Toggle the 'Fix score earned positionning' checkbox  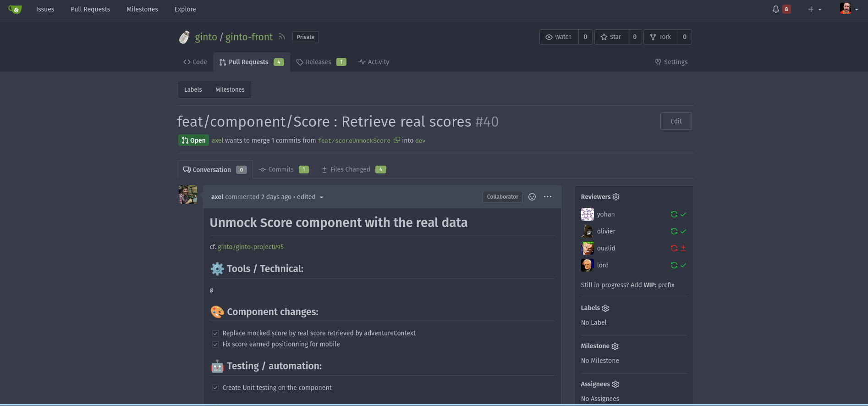(215, 345)
